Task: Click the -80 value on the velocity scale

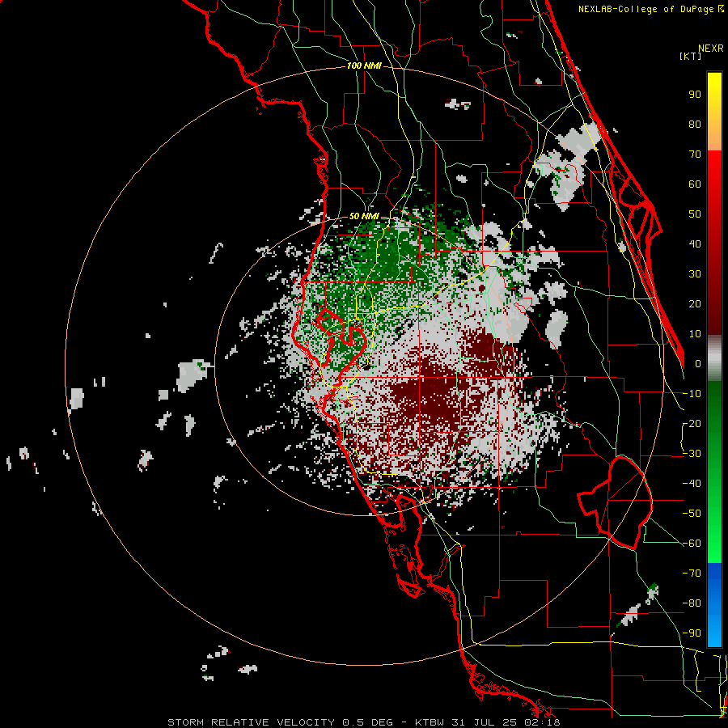Action: [692, 603]
